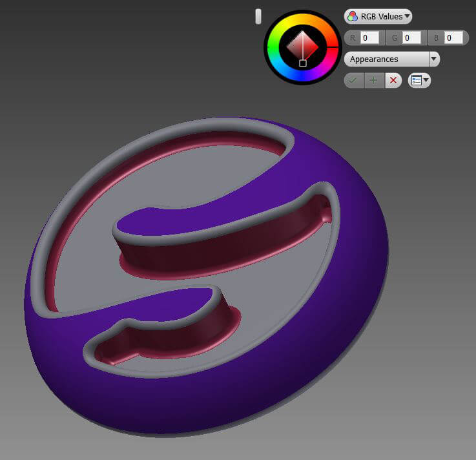
Task: Click the G value input field
Action: (x=411, y=38)
